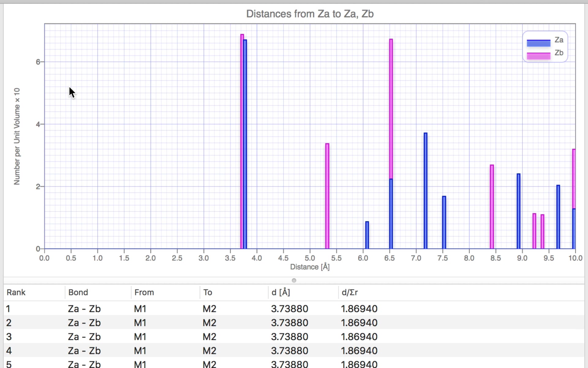The image size is (588, 368).
Task: Click the Distance [Å] x-axis label
Action: tap(310, 267)
